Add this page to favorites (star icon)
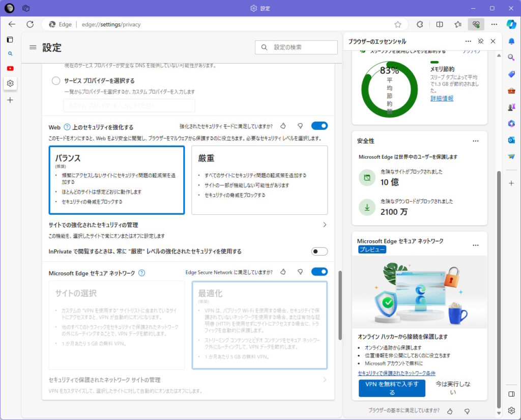The height and width of the screenshot is (420, 521). 398,24
